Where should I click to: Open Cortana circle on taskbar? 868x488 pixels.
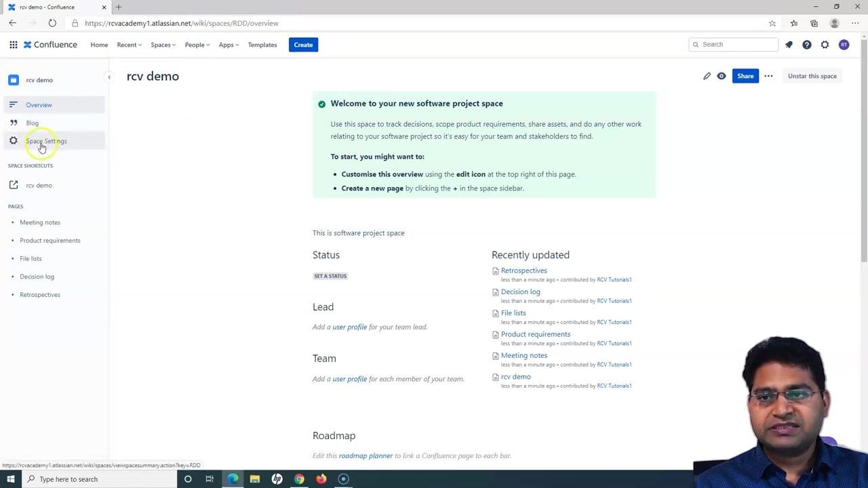tap(188, 479)
